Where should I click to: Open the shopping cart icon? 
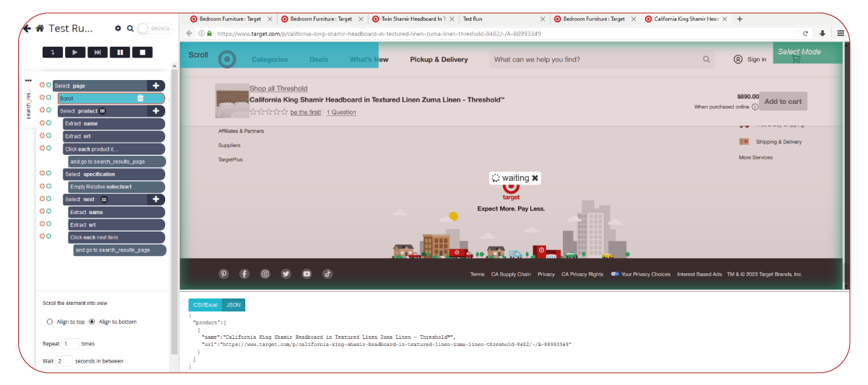pos(797,60)
